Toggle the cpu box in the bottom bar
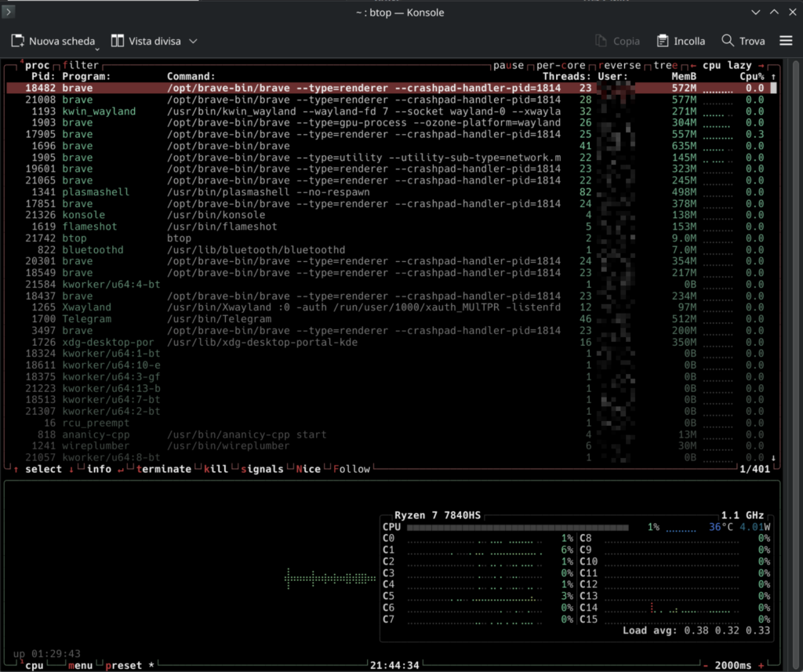 coord(33,665)
